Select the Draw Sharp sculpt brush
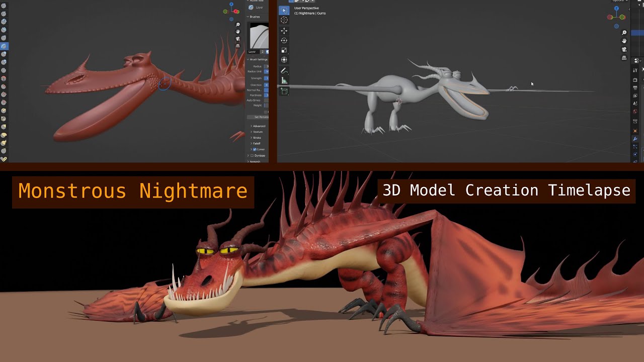The height and width of the screenshot is (362, 644). point(4,14)
